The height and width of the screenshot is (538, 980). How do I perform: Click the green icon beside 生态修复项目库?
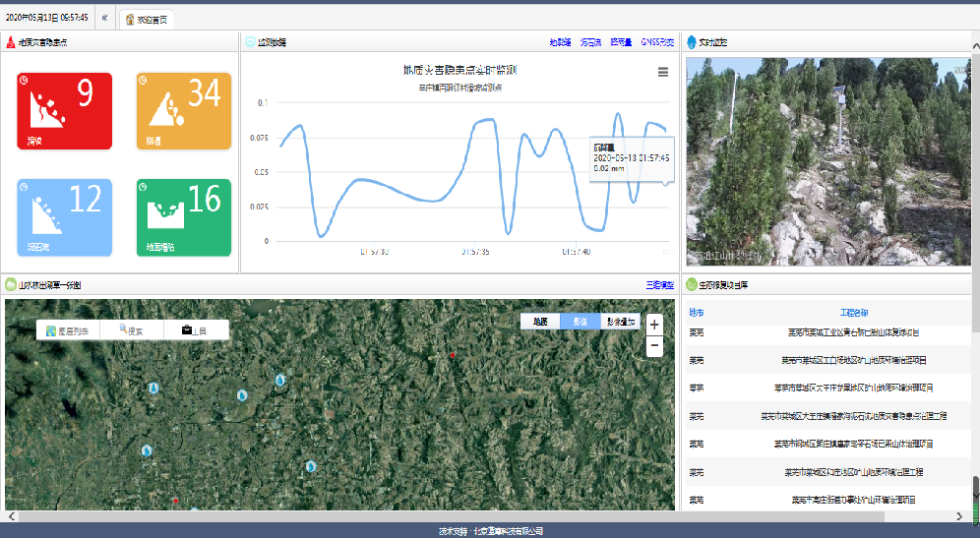pos(692,285)
